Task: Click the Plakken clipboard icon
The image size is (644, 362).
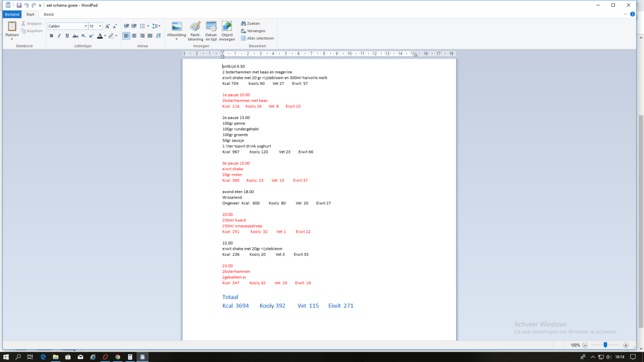Action: 12,26
